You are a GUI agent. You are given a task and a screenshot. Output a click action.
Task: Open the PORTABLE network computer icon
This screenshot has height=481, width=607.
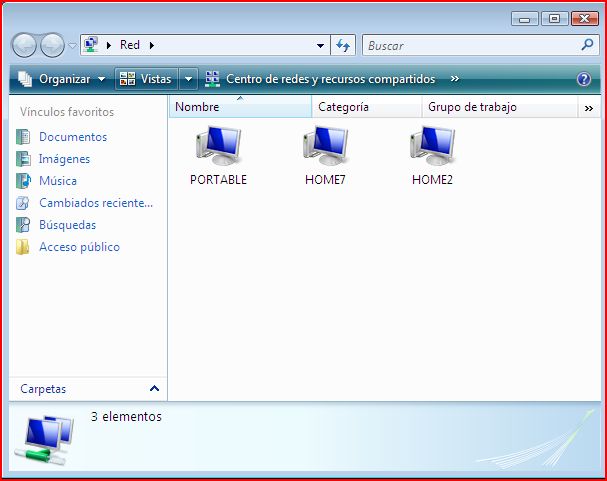click(x=219, y=146)
